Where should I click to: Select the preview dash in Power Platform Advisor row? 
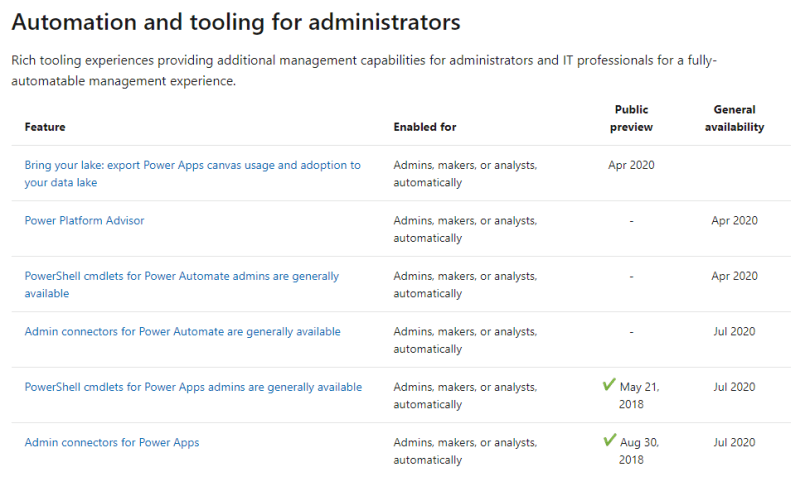click(631, 221)
